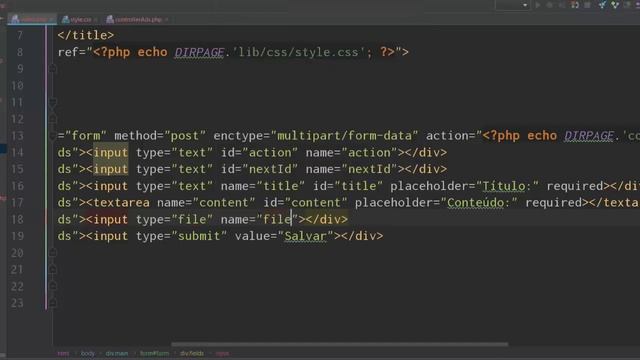This screenshot has height=360, width=640.
Task: Select 'html' in the breadcrumb bar
Action: (63, 353)
